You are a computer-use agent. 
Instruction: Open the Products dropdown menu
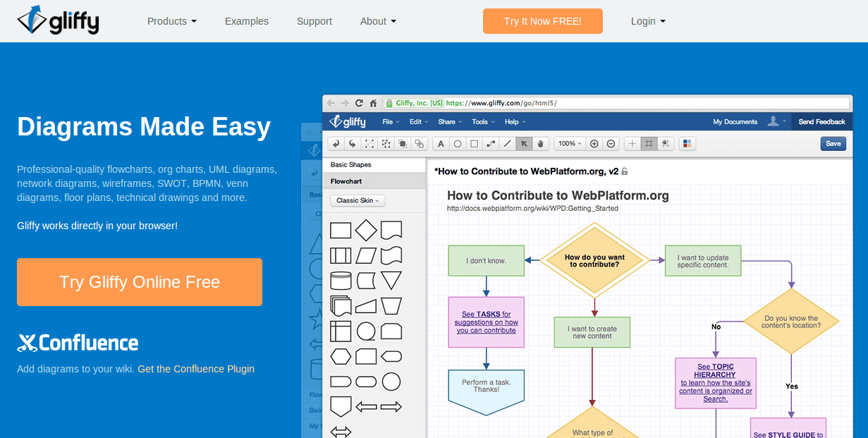pyautogui.click(x=172, y=21)
